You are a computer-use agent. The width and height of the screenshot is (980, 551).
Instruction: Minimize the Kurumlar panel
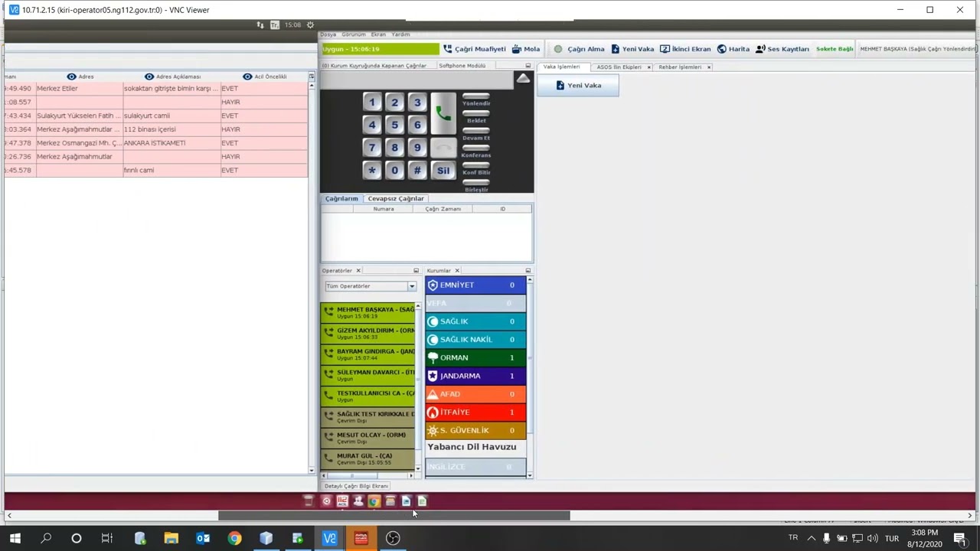(528, 271)
